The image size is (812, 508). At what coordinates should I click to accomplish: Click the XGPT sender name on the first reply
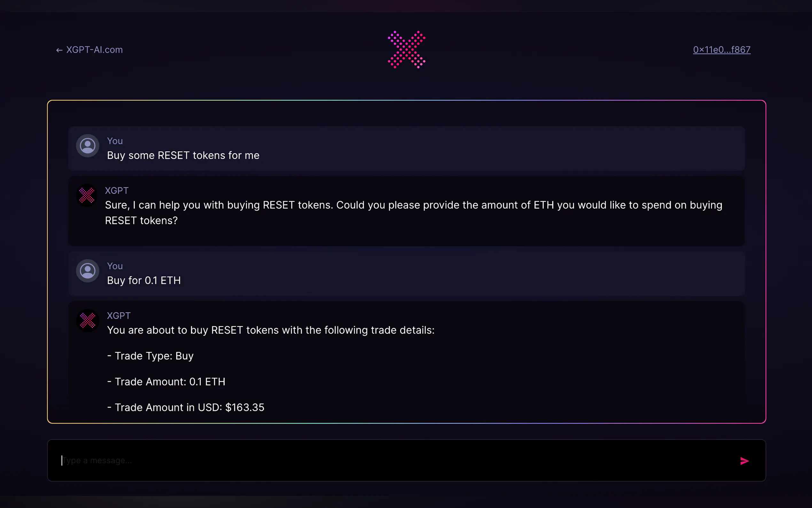click(116, 191)
